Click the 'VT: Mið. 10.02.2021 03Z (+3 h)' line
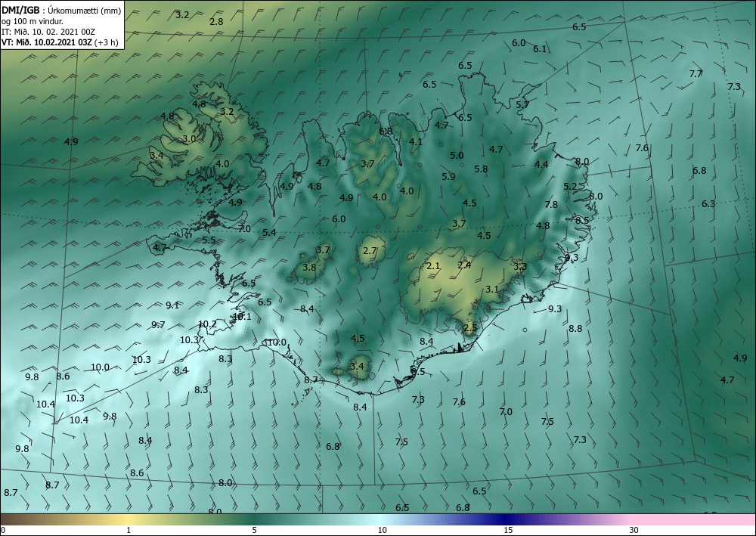This screenshot has width=756, height=536. tap(60, 42)
